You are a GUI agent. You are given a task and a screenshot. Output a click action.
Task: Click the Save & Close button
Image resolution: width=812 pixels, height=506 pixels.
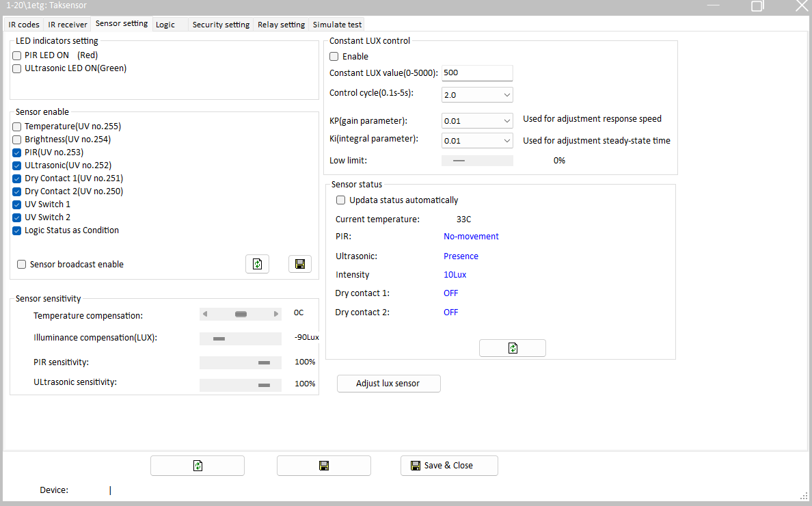[449, 466]
